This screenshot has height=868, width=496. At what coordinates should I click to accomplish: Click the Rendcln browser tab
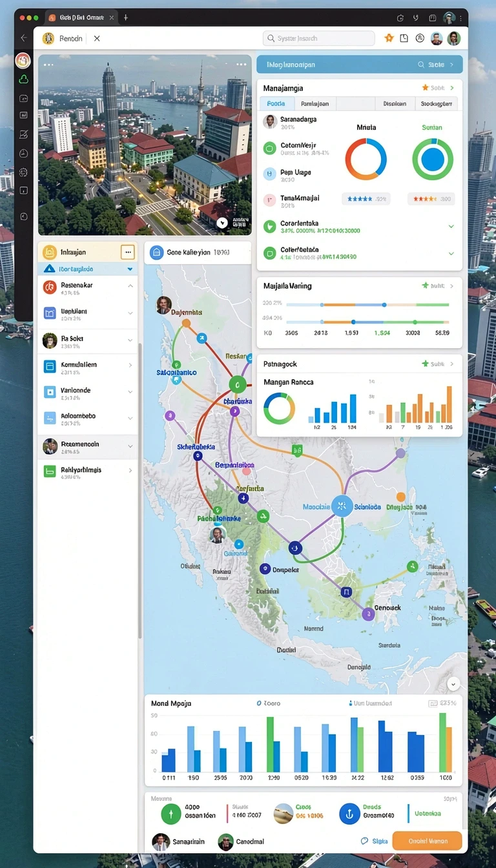(x=71, y=39)
